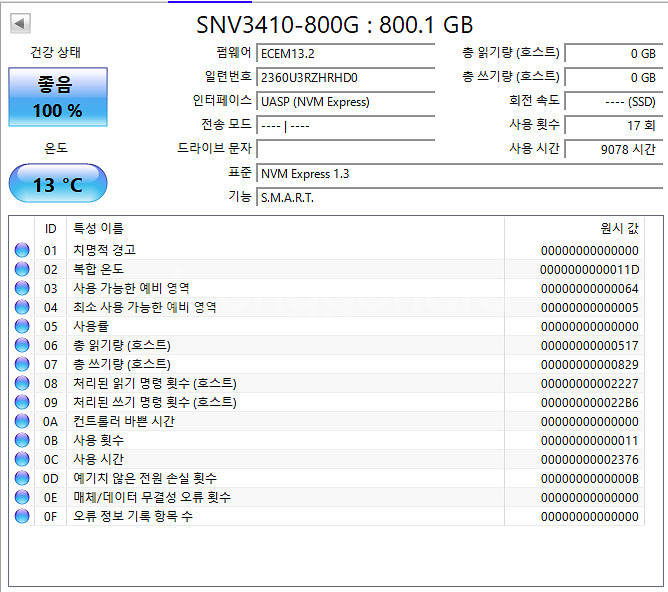Click the 총 쓰기량 (호스트) value 0 GB
The width and height of the screenshot is (668, 592).
[614, 78]
